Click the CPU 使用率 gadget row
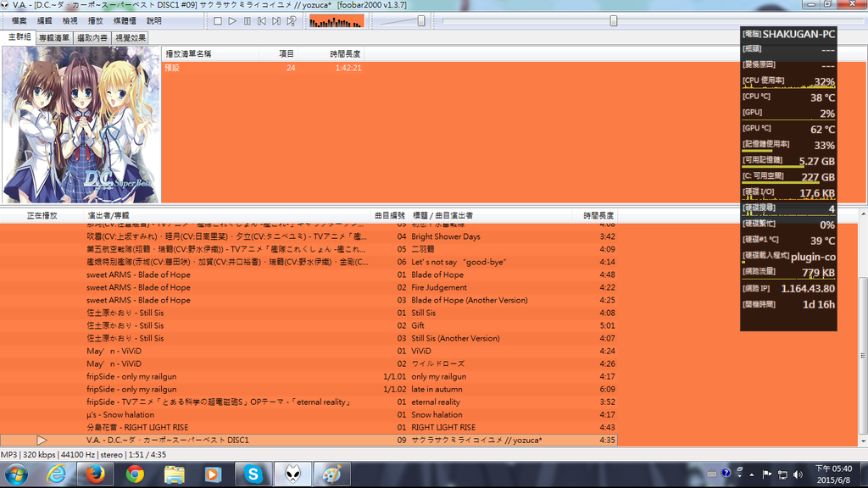The width and height of the screenshot is (868, 488). coord(788,81)
